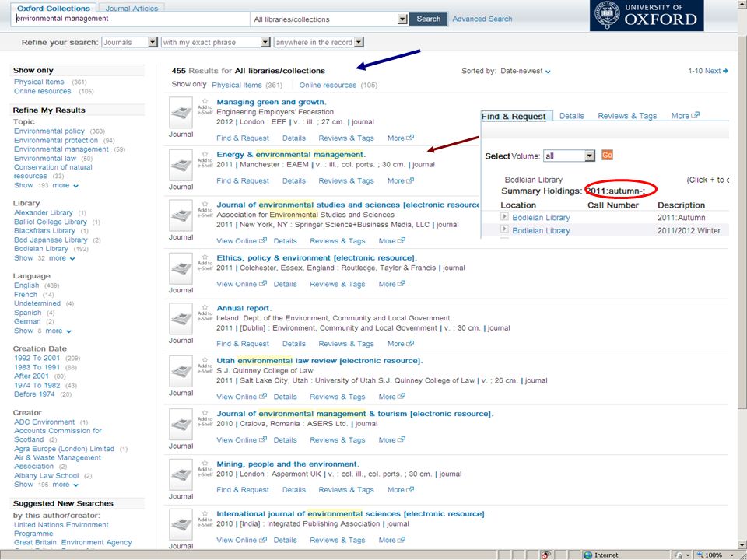Expand Bodleian Library 2011/2012:Winter row
The width and height of the screenshot is (747, 560).
click(x=504, y=229)
